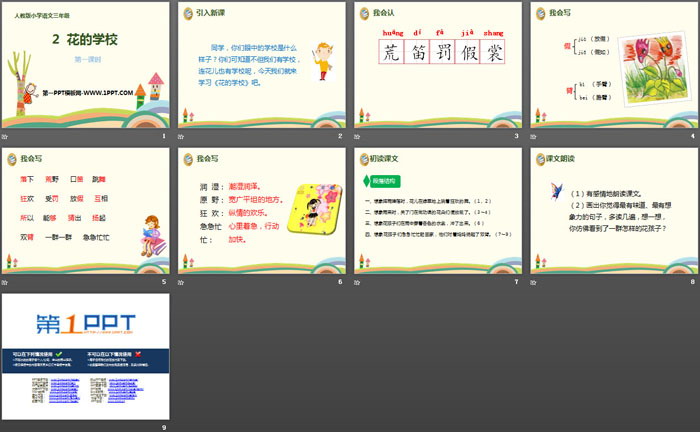This screenshot has width=700, height=432.
Task: Select slide 2 thumbnail 引入新课
Action: [x=262, y=65]
